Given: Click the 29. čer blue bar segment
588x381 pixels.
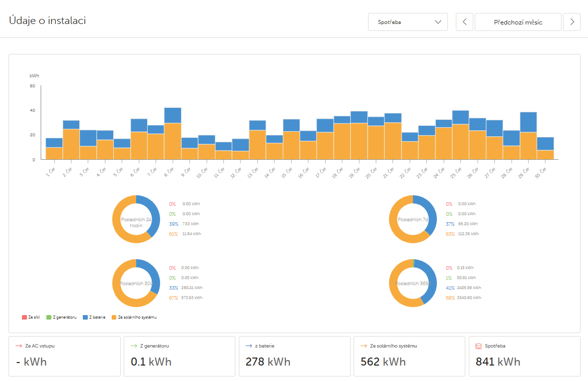Looking at the screenshot, I should pyautogui.click(x=528, y=122).
